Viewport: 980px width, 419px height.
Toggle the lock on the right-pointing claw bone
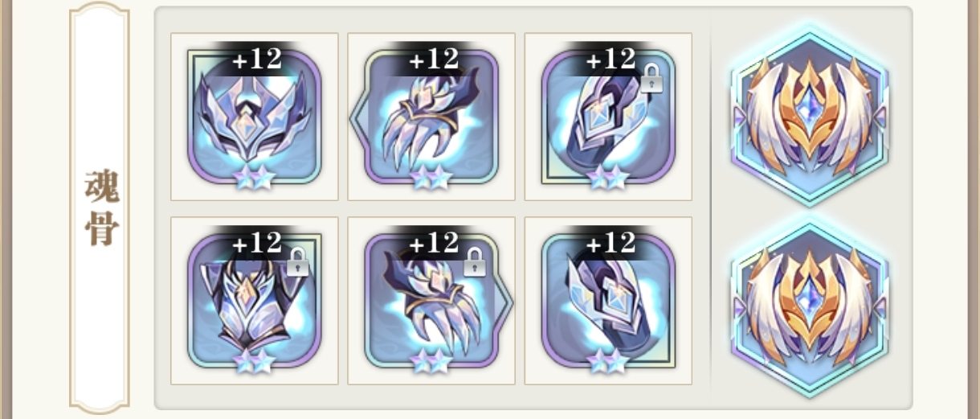pos(474,262)
